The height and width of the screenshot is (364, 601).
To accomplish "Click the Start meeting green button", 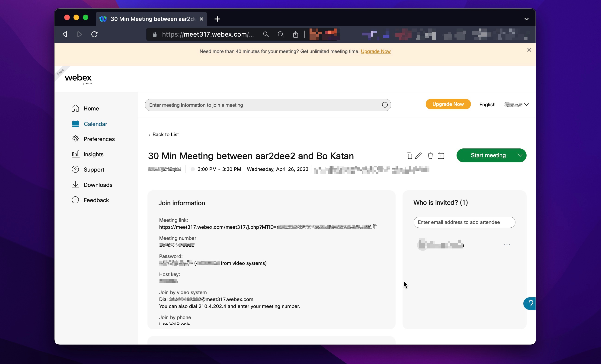I will (x=488, y=155).
